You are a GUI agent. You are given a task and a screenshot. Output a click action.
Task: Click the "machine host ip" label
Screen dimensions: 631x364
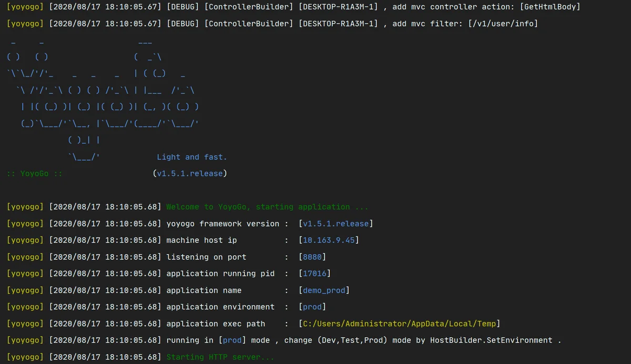[201, 240]
